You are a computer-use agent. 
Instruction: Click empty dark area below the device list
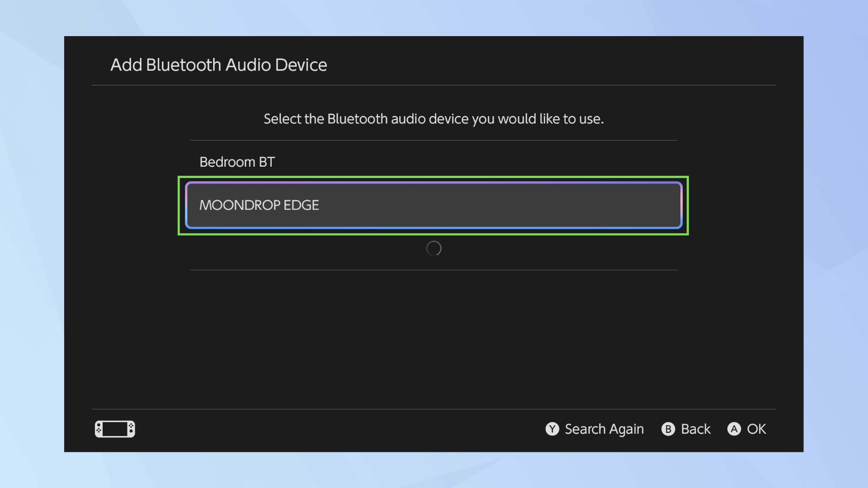point(433,339)
